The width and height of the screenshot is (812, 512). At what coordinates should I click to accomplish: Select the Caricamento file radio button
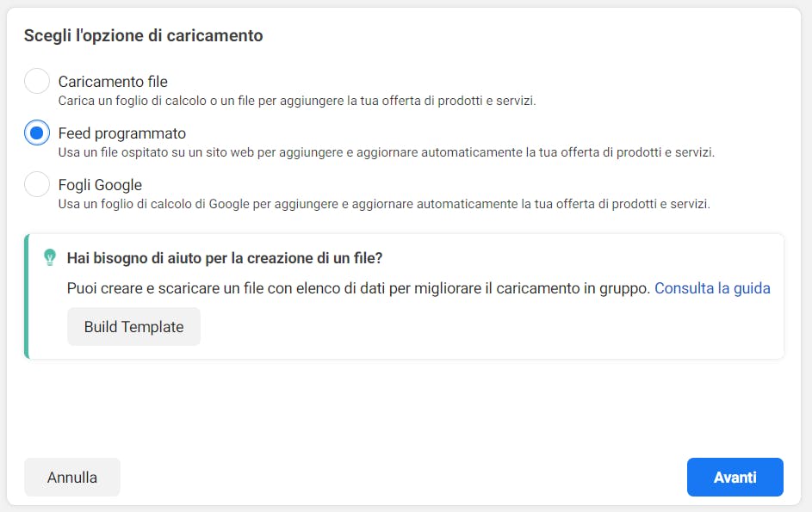point(37,81)
